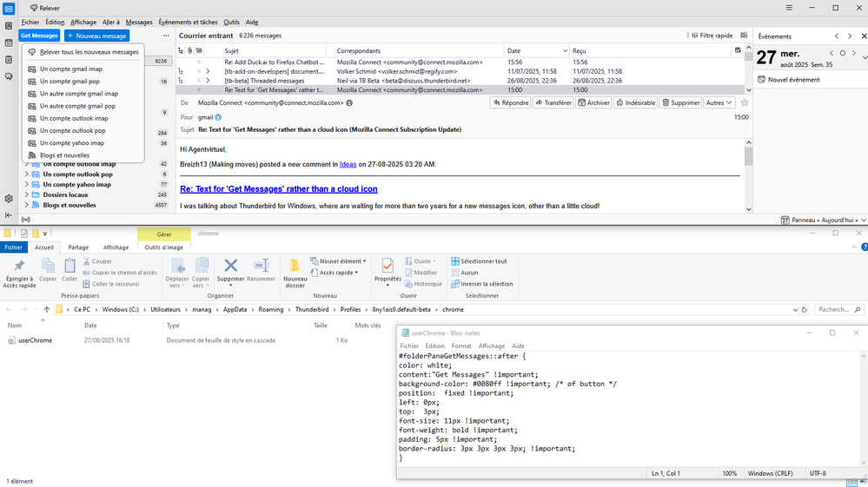Open the Calendar space icon
Viewport: 868px width, 487px height.
tap(9, 43)
